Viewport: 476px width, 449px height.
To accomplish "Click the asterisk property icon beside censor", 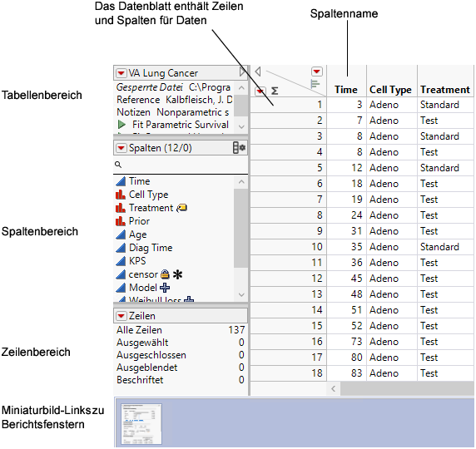I will (x=177, y=274).
